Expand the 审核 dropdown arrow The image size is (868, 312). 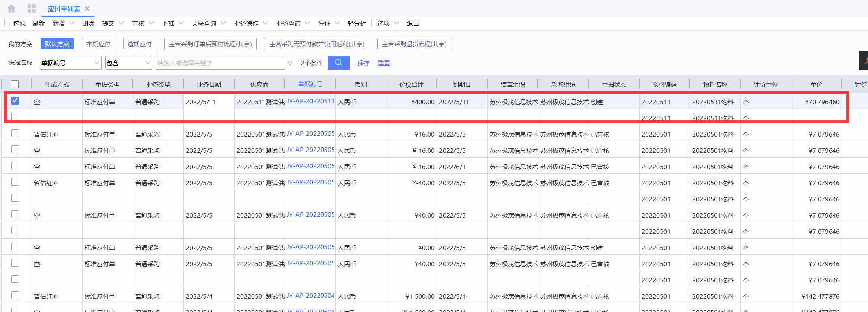coord(151,23)
